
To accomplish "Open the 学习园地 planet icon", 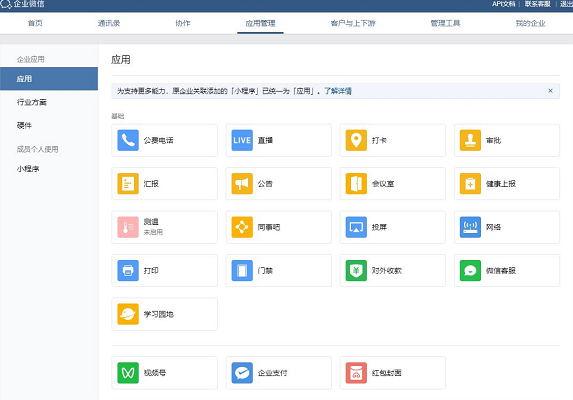I will (128, 314).
